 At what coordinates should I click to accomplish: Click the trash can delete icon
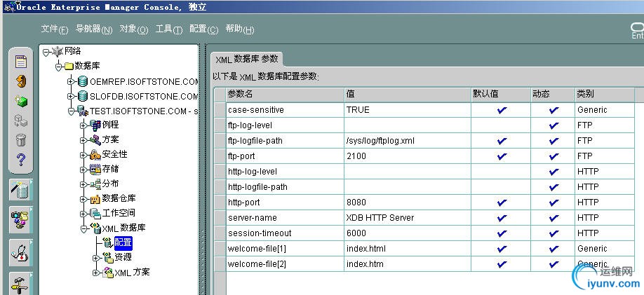click(x=21, y=139)
